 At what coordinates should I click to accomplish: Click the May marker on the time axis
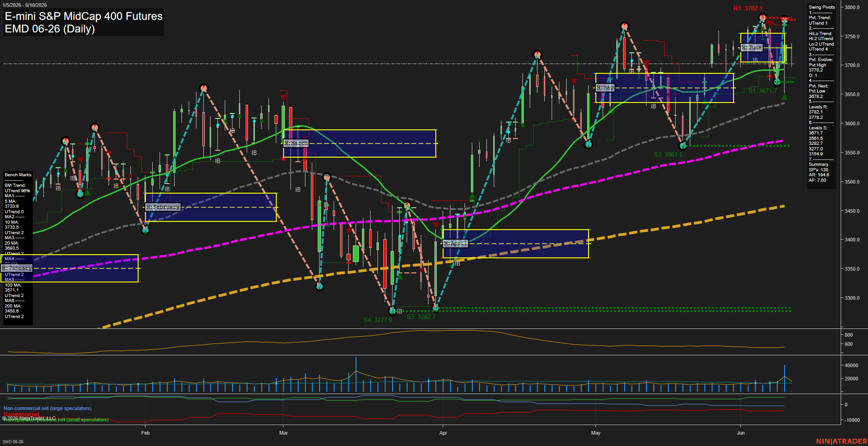click(x=596, y=433)
